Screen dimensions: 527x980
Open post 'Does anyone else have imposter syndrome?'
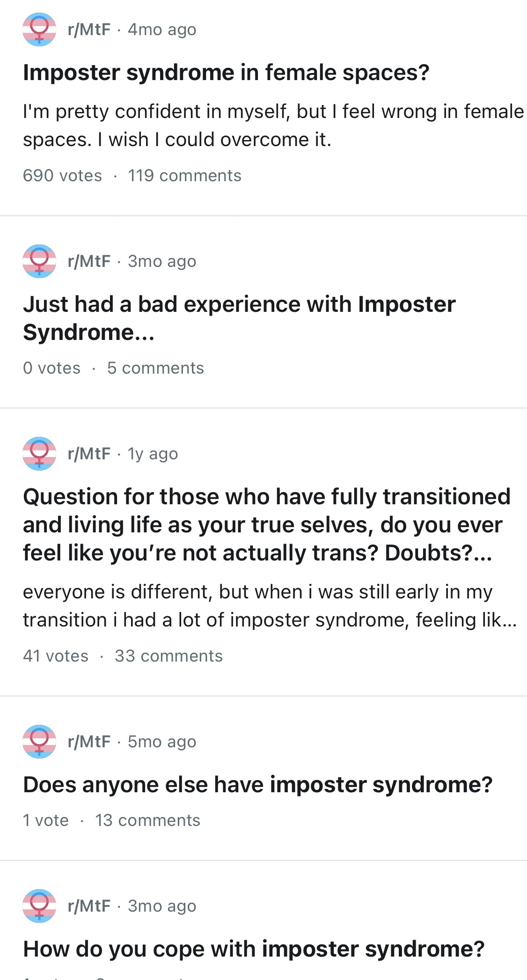[258, 784]
